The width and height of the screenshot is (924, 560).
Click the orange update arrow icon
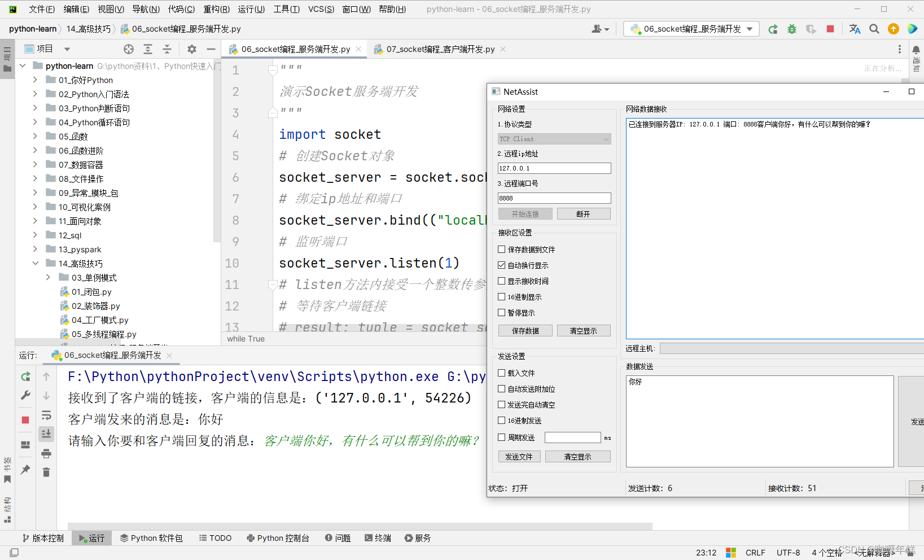893,29
